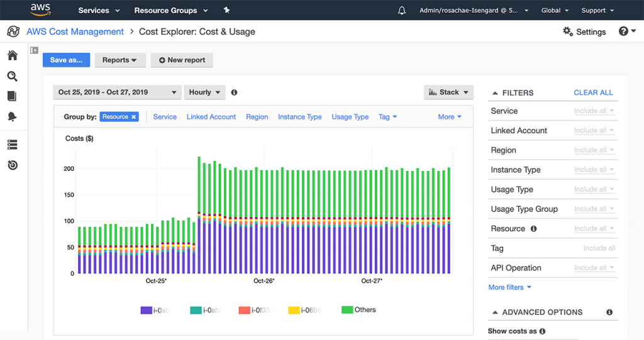
Task: Open the Stack chart type dropdown
Action: pos(448,92)
